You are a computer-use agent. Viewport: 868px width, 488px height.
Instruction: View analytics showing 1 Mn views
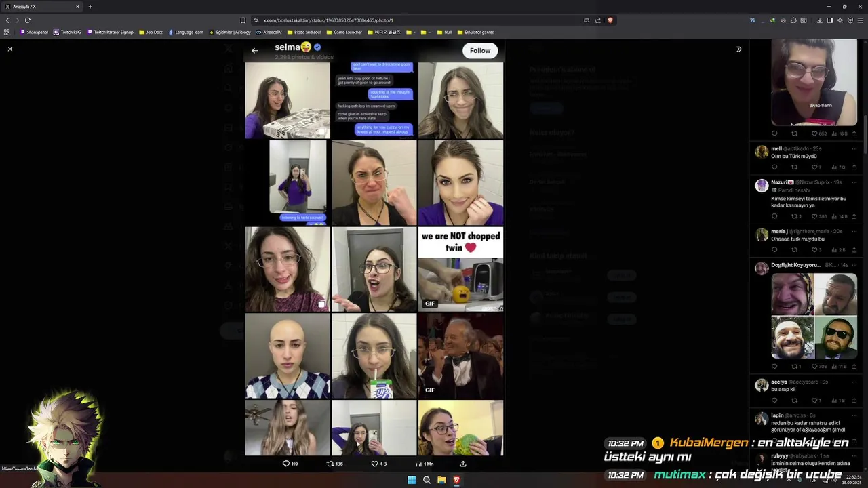pos(425,464)
